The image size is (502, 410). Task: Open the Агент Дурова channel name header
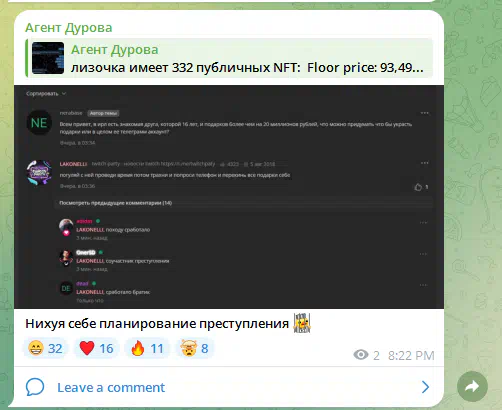69,28
